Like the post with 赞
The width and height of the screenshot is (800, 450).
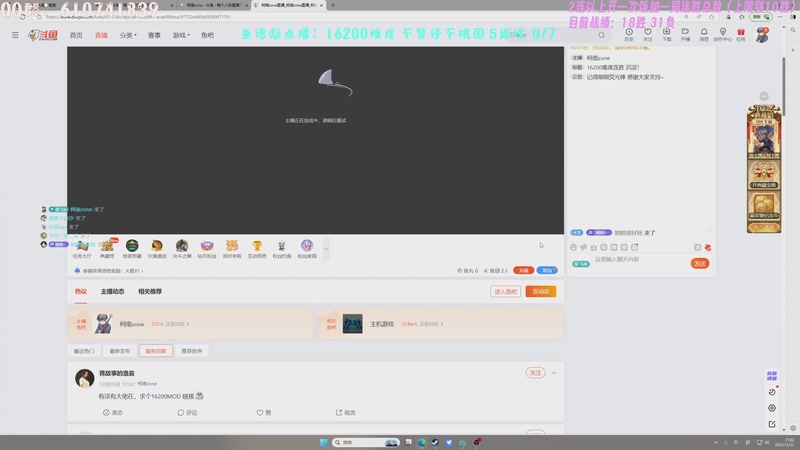coord(264,412)
